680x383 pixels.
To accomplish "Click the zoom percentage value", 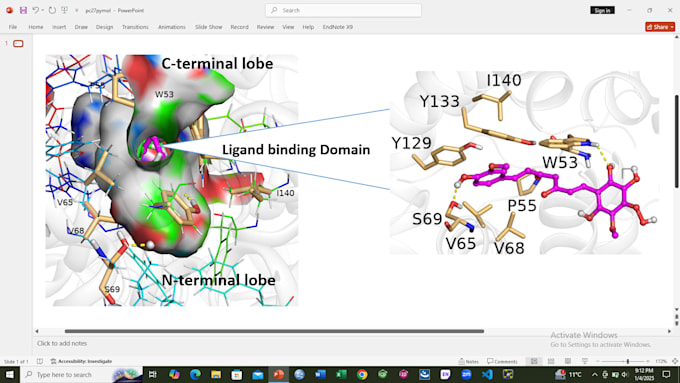I will 661,361.
